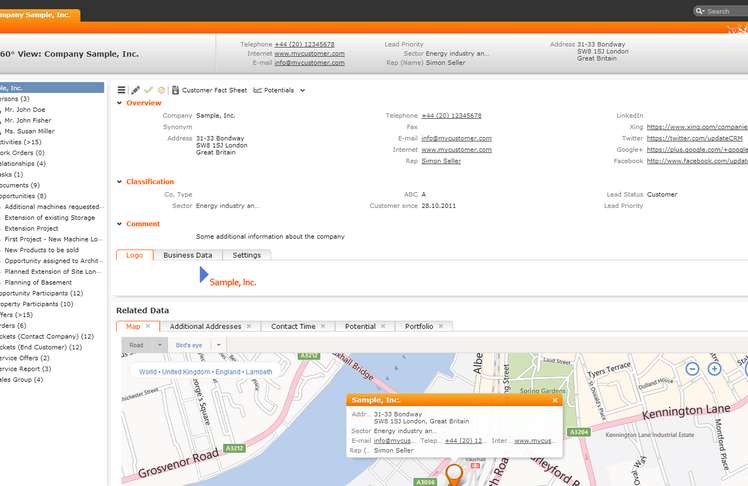Open the Additional Addresses tab
Image resolution: width=748 pixels, height=486 pixels.
pos(205,326)
